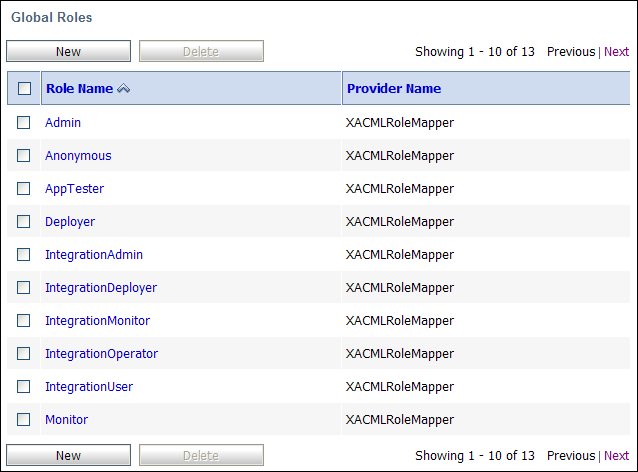Select the Anonymous role checkbox
The width and height of the screenshot is (638, 472).
24,155
